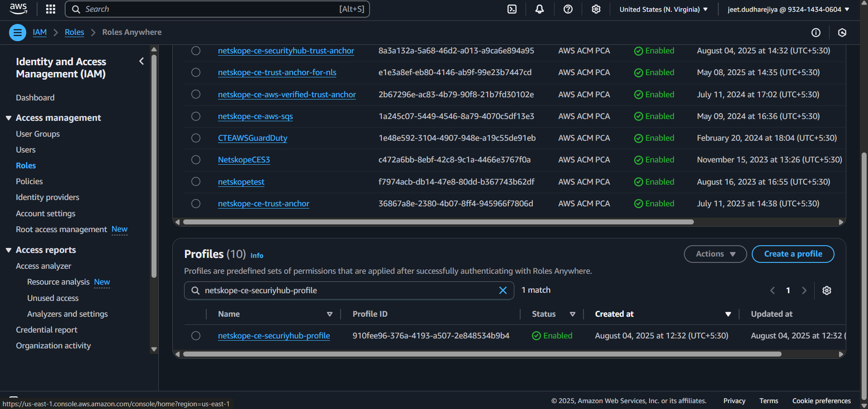868x409 pixels.
Task: Focus the AWS top search box
Action: [218, 9]
